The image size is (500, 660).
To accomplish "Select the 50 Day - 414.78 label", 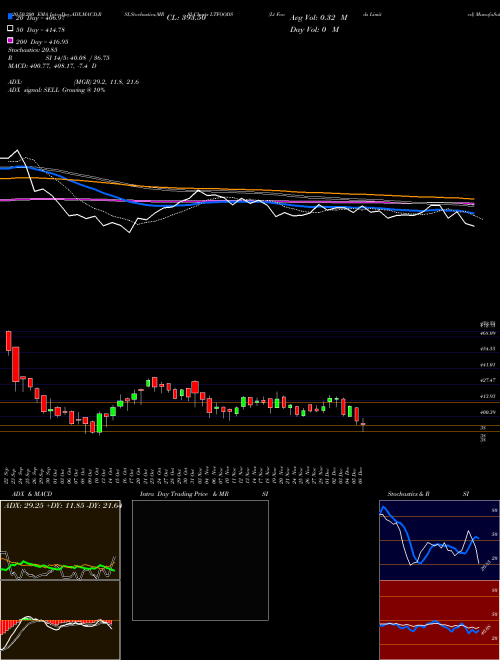I will pyautogui.click(x=40, y=29).
